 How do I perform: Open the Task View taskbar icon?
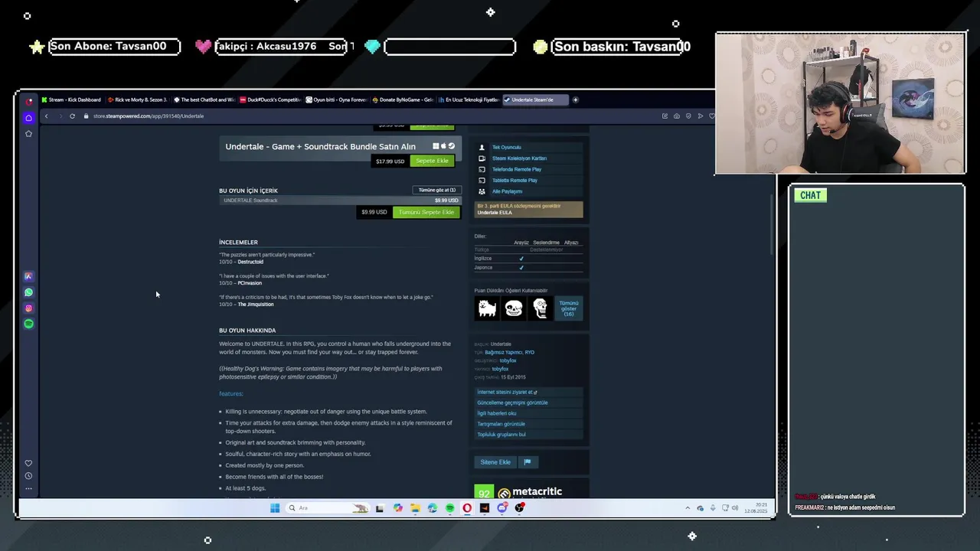click(380, 508)
